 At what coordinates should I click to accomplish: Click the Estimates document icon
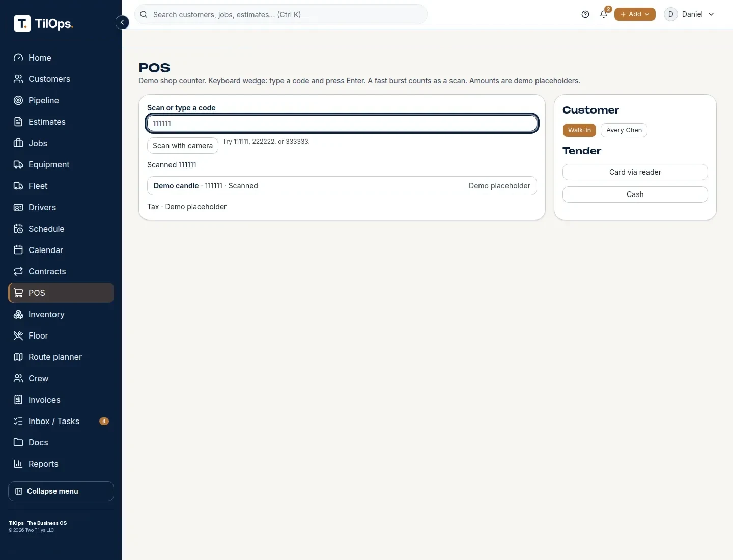[x=18, y=122]
